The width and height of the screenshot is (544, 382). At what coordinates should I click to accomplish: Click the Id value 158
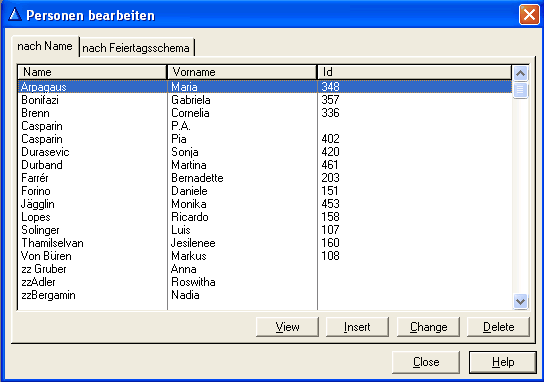330,217
